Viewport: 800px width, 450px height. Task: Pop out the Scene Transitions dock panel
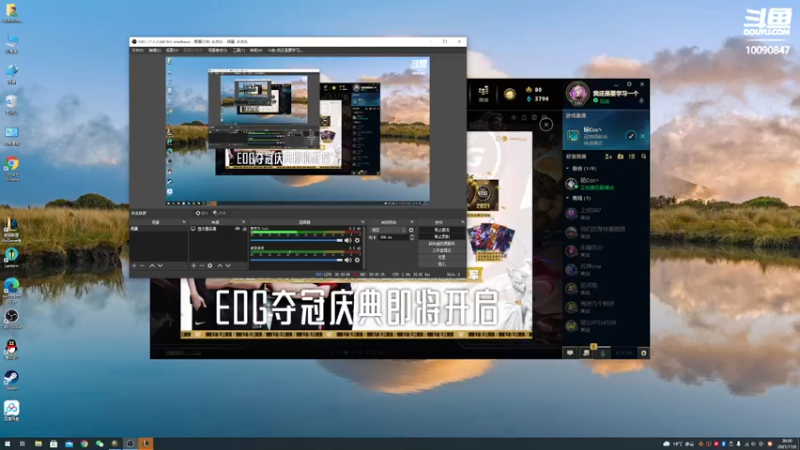pyautogui.click(x=412, y=222)
